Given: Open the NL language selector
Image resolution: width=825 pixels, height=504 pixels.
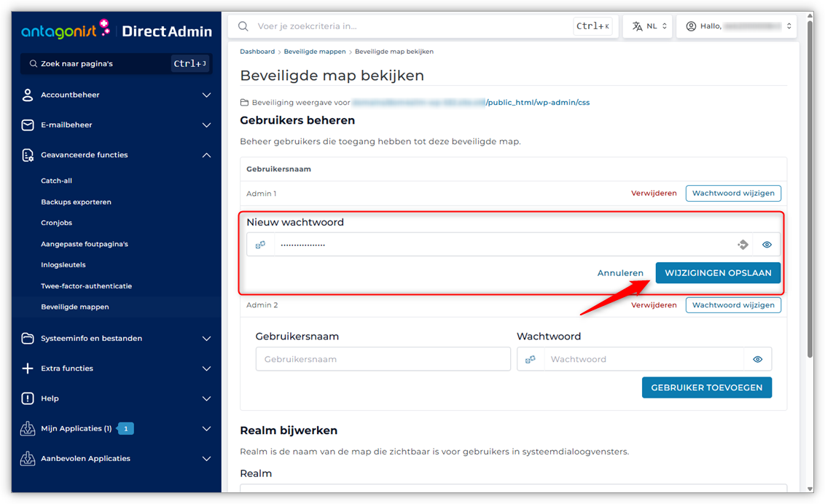Looking at the screenshot, I should [648, 26].
